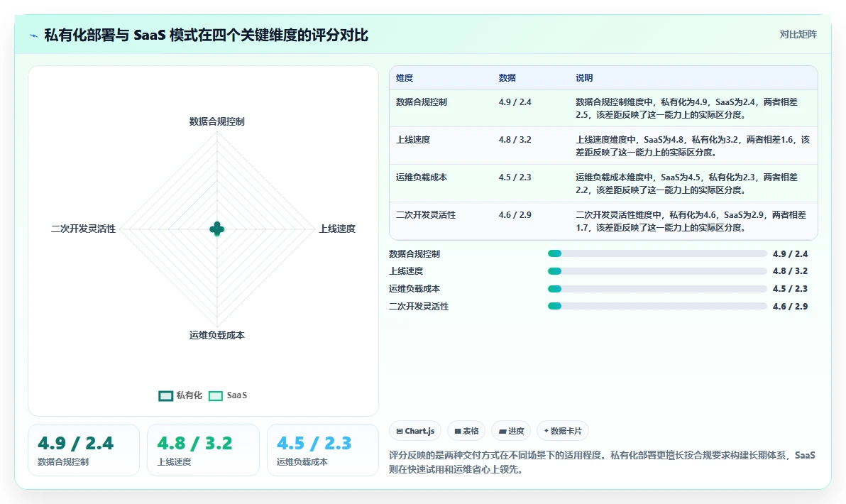846x504 pixels.
Task: Click the 对比矩阵 label in header
Action: (x=798, y=35)
